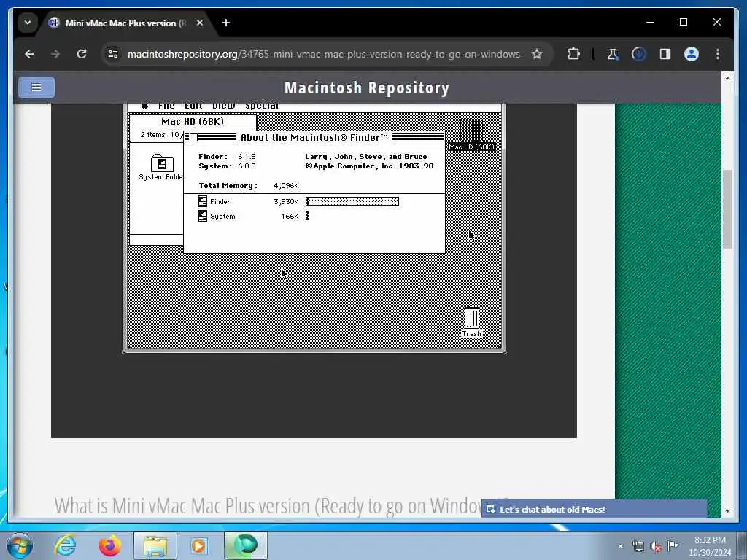This screenshot has height=560, width=747.
Task: Open Windows Media Player from the taskbar
Action: (x=199, y=545)
